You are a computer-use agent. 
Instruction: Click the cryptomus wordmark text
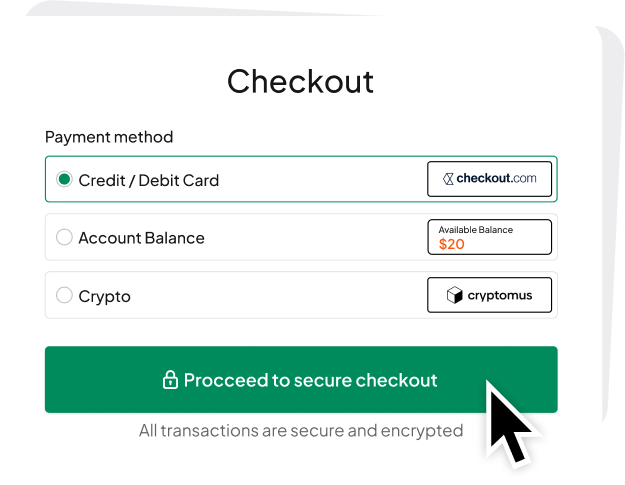pyautogui.click(x=500, y=295)
